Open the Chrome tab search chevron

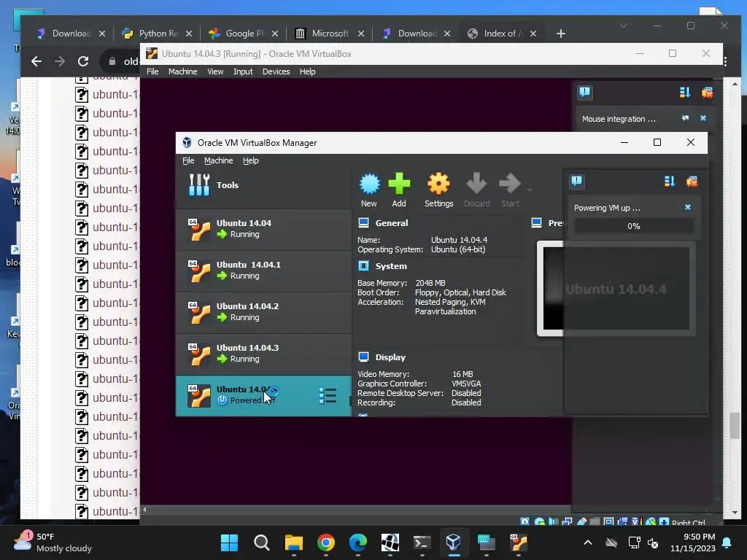click(x=624, y=26)
